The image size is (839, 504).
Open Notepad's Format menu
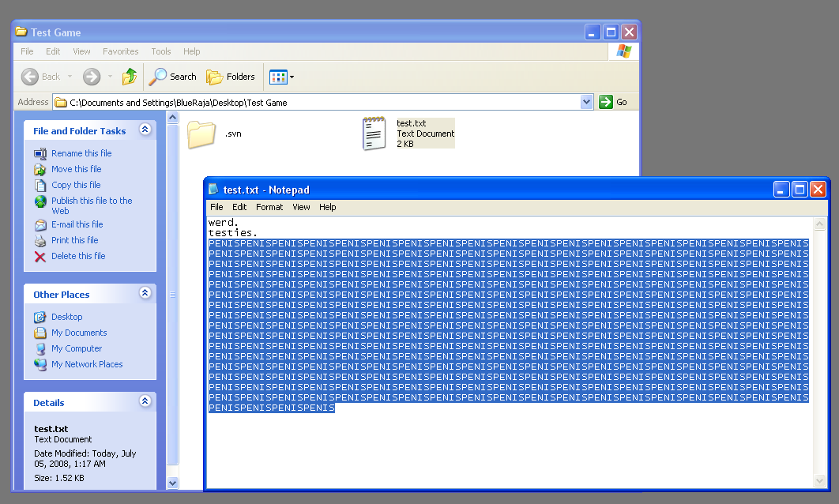tap(269, 207)
